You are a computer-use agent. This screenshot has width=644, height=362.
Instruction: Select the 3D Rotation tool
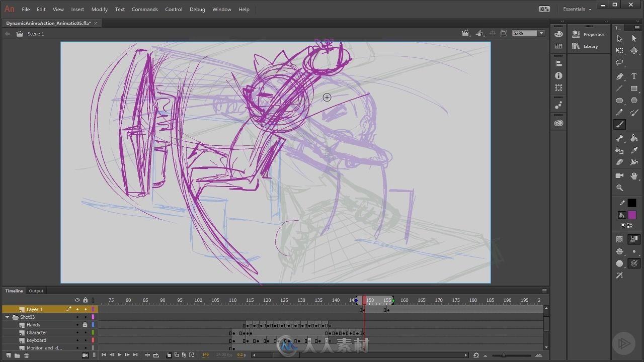[x=634, y=51]
